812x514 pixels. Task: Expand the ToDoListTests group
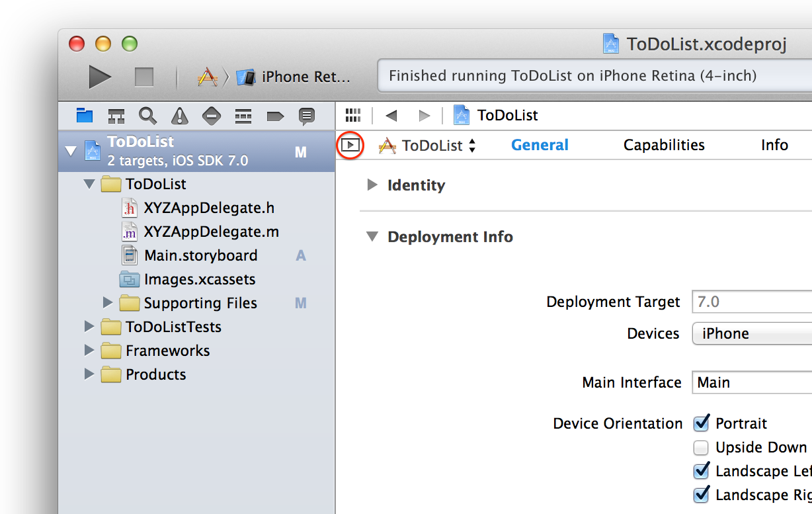89,327
